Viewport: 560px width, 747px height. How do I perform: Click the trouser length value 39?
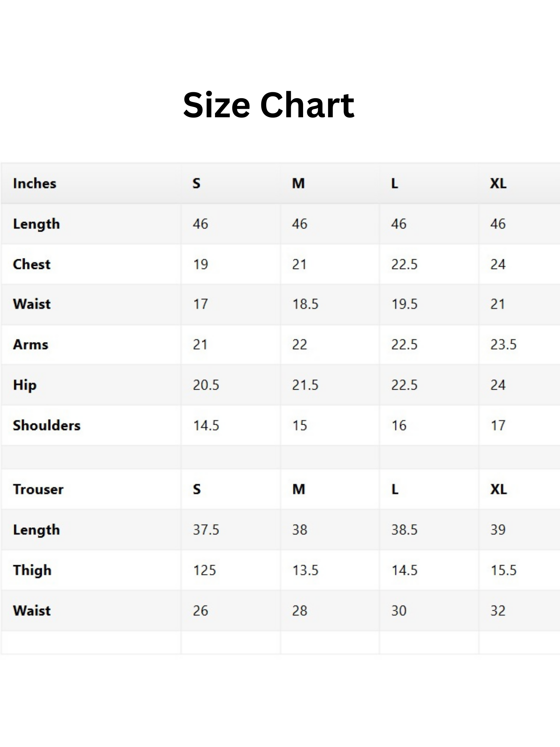coord(498,530)
